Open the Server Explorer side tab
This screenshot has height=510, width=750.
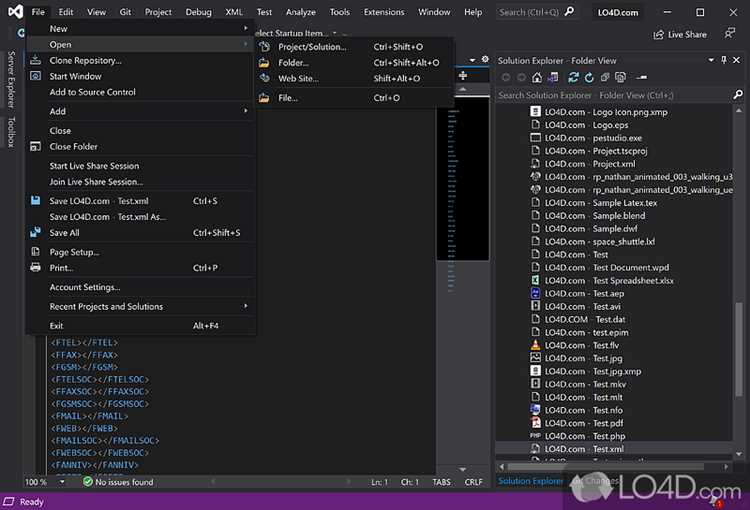(x=11, y=79)
